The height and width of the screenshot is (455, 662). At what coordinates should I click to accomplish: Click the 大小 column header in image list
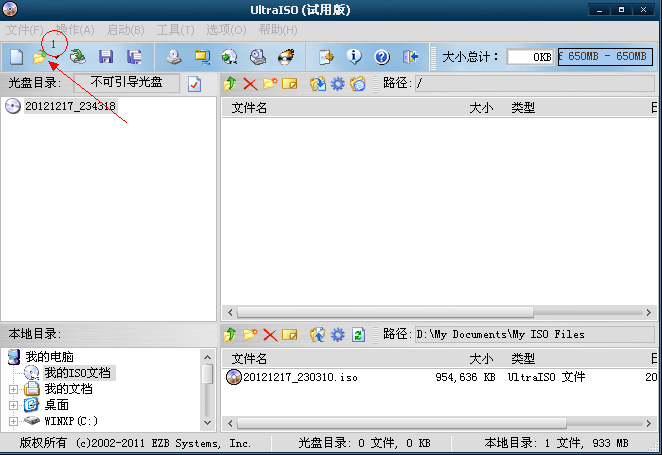point(481,108)
